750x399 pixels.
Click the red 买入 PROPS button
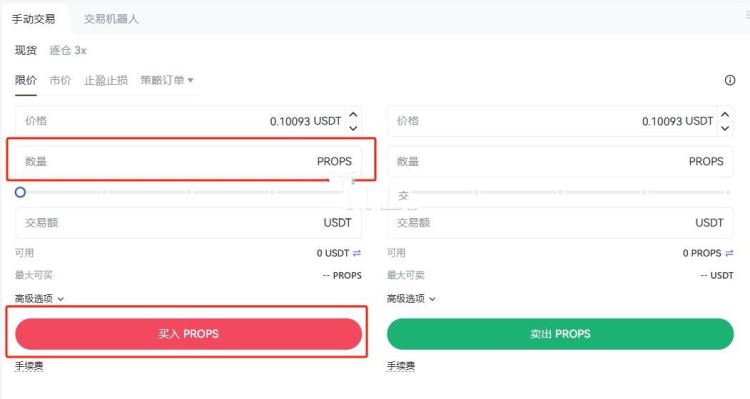(188, 334)
